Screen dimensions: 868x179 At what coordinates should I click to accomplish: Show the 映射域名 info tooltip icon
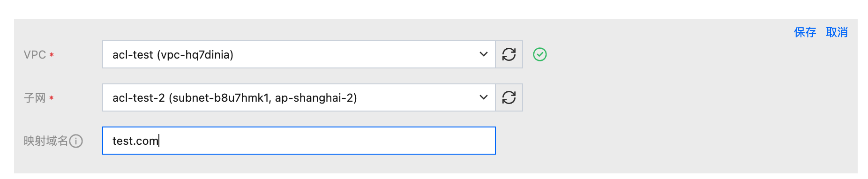[x=76, y=141]
